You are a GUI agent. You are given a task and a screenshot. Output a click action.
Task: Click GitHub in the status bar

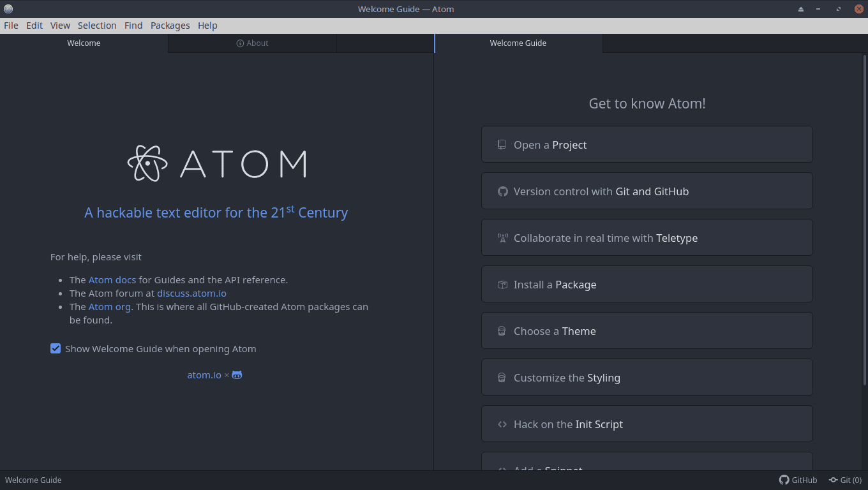[x=798, y=480]
